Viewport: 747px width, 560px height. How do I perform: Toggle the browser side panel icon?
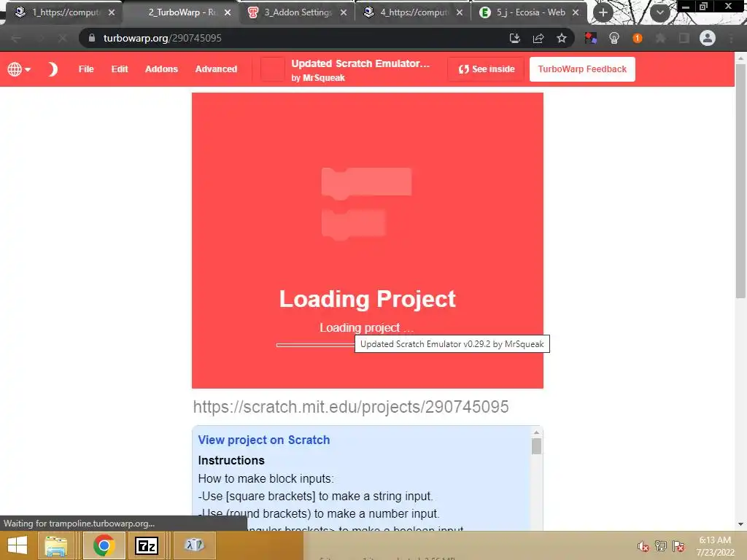(x=684, y=38)
